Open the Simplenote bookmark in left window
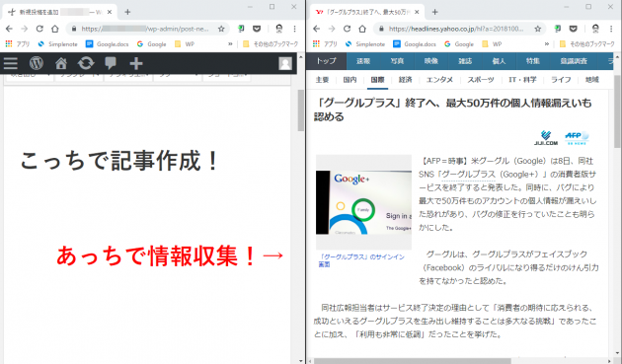This screenshot has height=364, width=622. 57,44
